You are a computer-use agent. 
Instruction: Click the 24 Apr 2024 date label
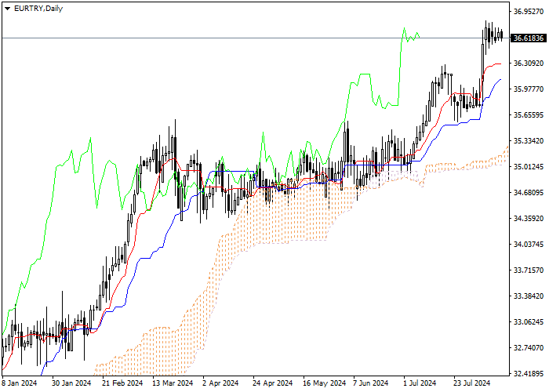coord(273,383)
